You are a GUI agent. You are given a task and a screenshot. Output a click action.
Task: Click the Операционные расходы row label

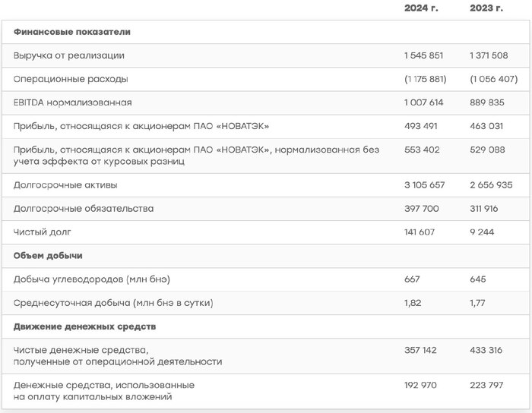tap(71, 79)
